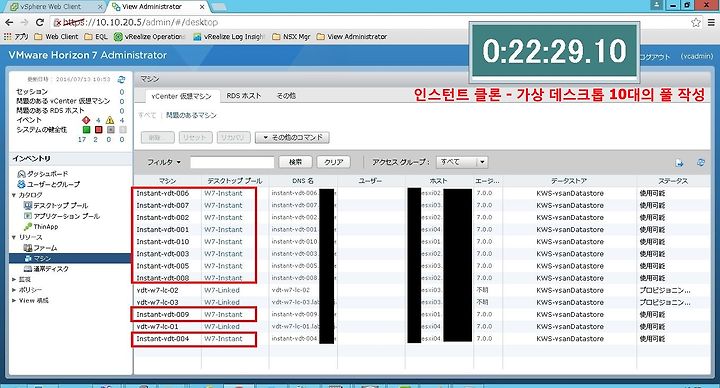
Task: Refresh the status panel update icon
Action: (x=121, y=79)
